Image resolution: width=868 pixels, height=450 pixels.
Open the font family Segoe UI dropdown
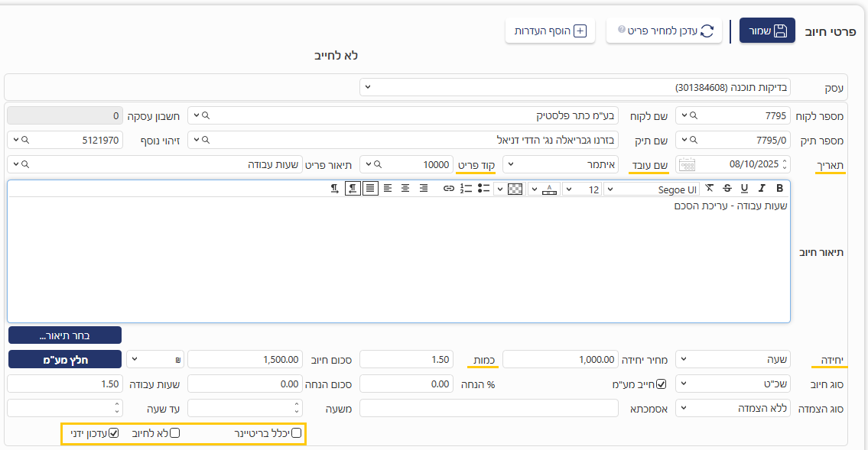coord(651,189)
